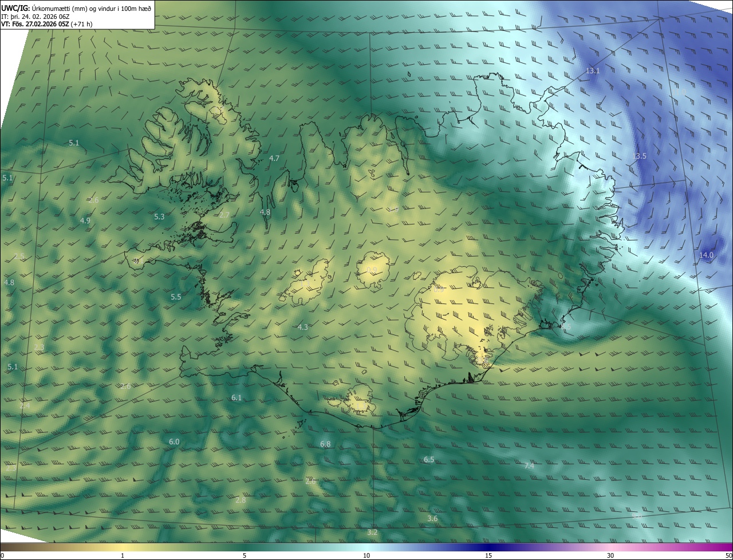Click the 7.4 value on the map
Viewport: 733px width, 560px height.
coord(529,466)
